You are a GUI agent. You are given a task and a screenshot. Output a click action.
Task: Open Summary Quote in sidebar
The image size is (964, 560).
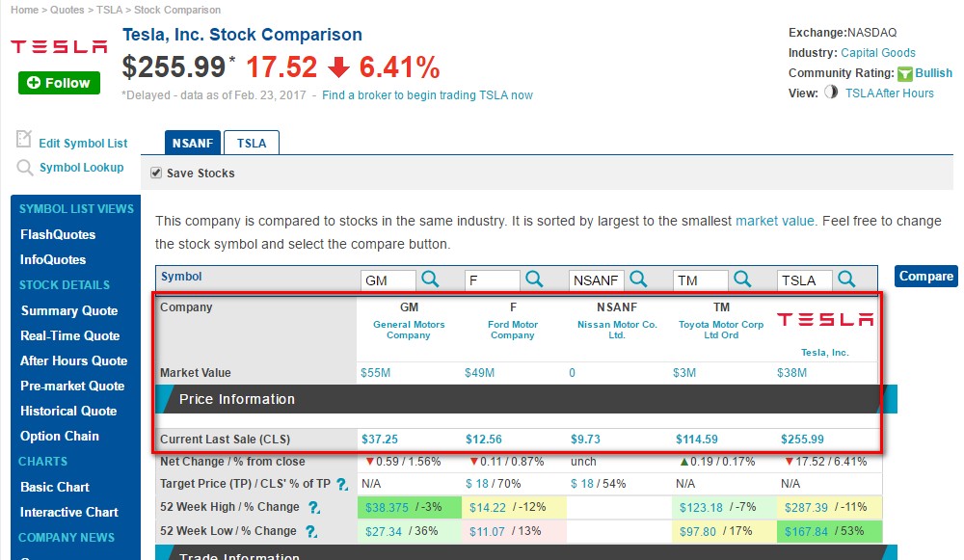(x=68, y=310)
